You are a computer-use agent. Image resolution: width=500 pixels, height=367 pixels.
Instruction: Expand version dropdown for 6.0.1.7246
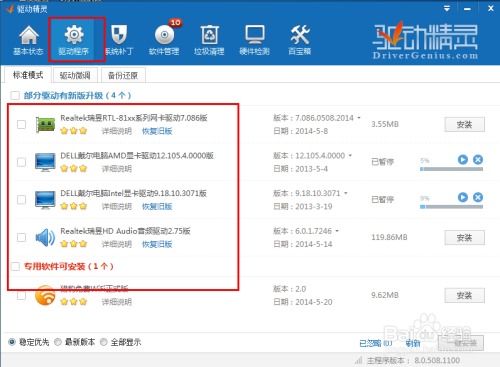[337, 231]
